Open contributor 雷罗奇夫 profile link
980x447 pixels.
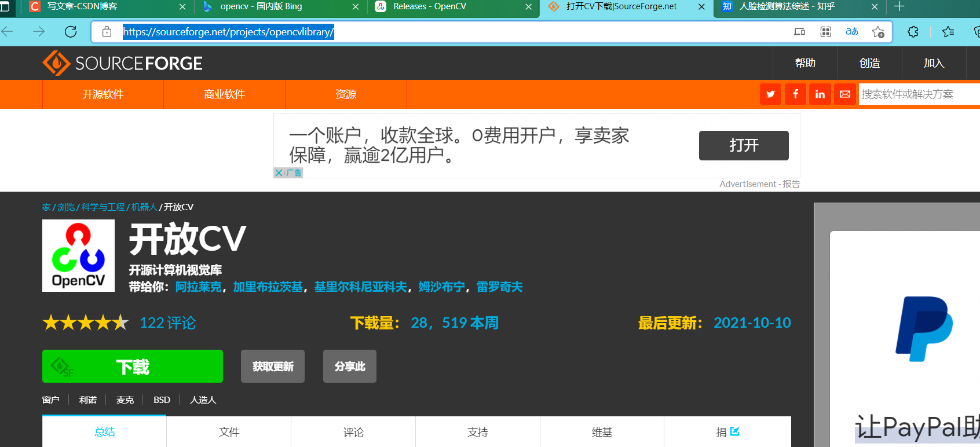point(499,287)
